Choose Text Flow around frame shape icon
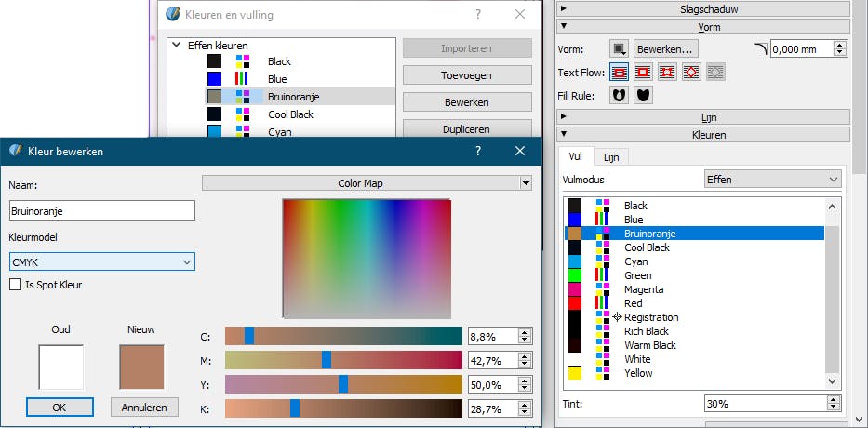The image size is (868, 428). 643,72
